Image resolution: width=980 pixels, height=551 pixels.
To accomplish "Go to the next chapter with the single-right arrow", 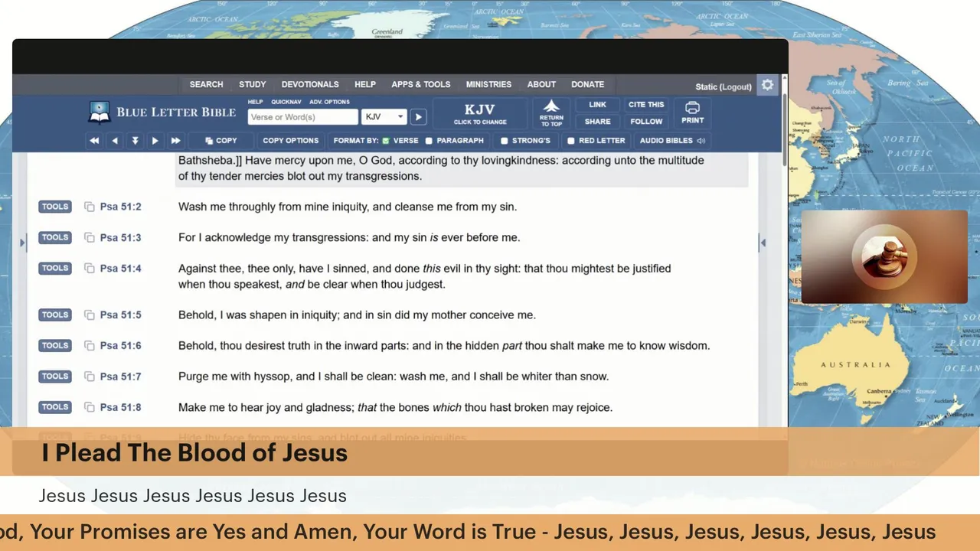I will pyautogui.click(x=155, y=141).
